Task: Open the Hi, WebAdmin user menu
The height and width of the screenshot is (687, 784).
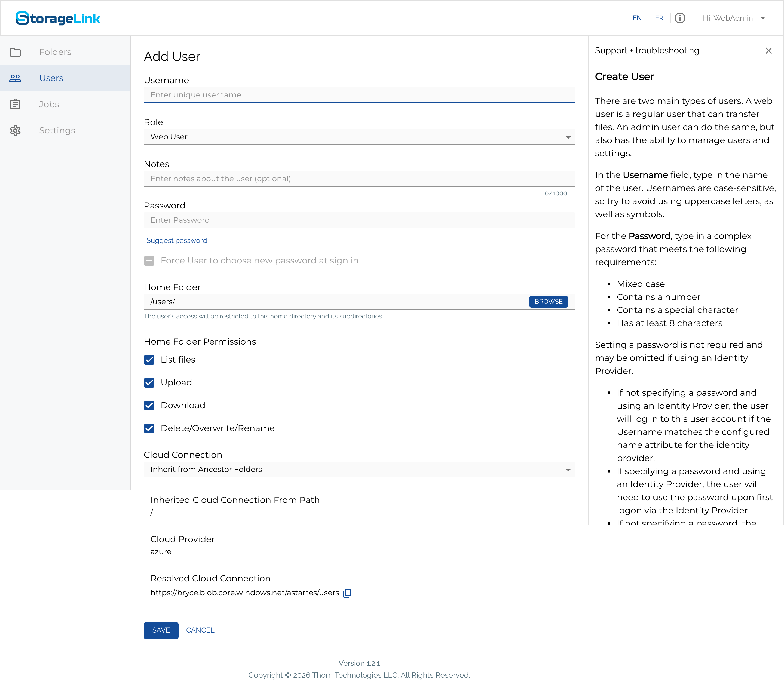Action: [x=734, y=18]
